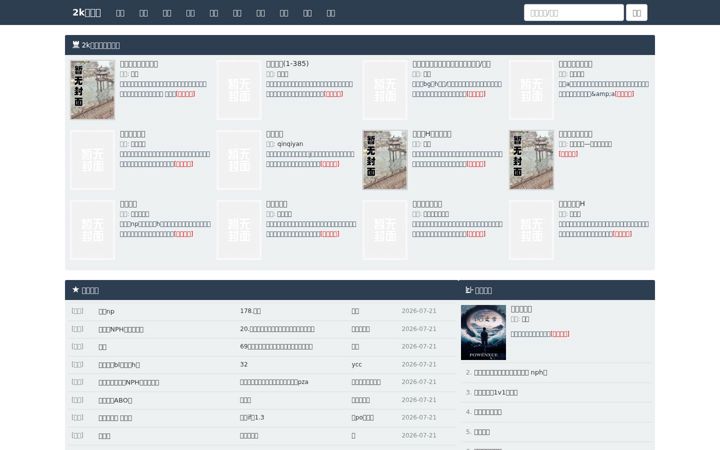Viewport: 720px width, 450px height.
Task: Open the updates row title ending "np"
Action: click(106, 311)
